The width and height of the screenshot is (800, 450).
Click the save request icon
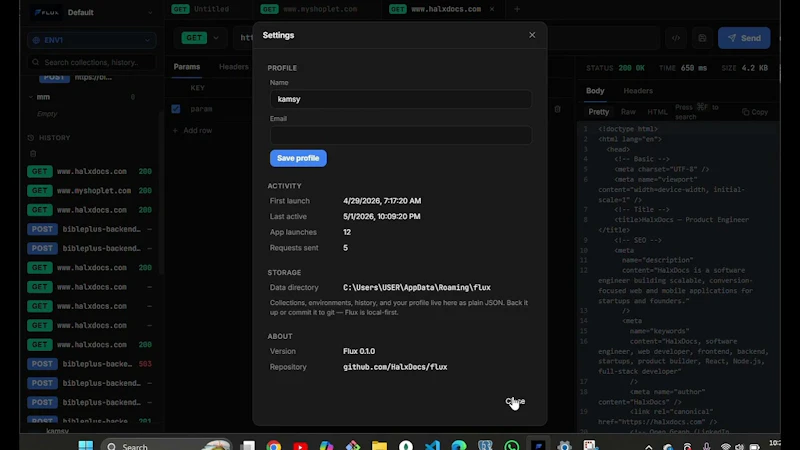pos(703,38)
